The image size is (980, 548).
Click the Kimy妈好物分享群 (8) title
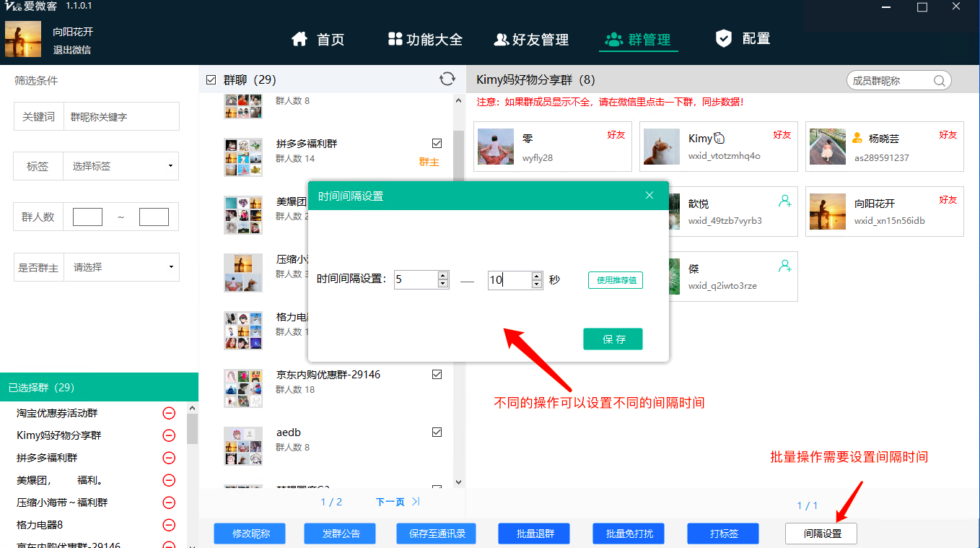535,79
